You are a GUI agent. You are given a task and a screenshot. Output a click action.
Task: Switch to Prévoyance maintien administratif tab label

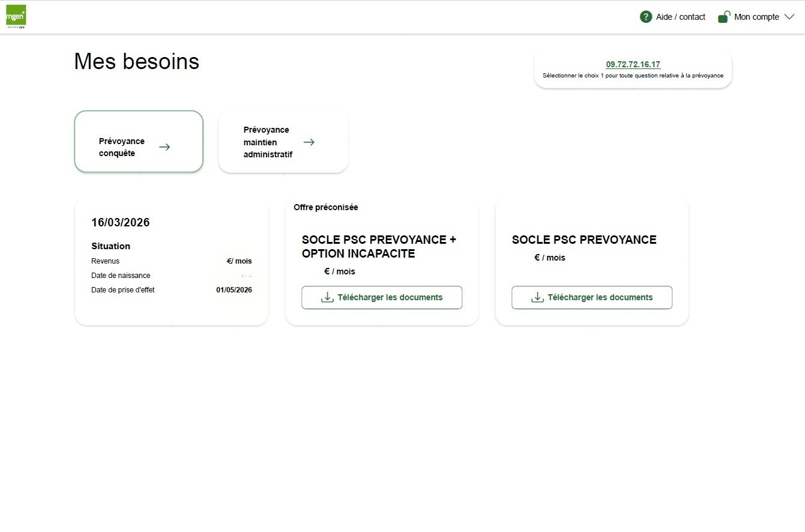coord(268,142)
